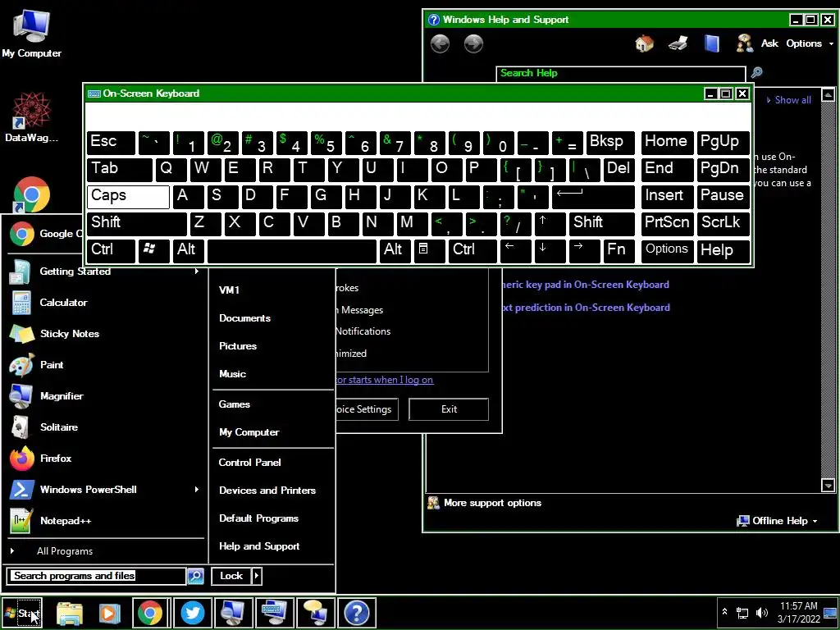
Task: Open text prediction in On-Screen Keyboard link
Action: tap(586, 308)
